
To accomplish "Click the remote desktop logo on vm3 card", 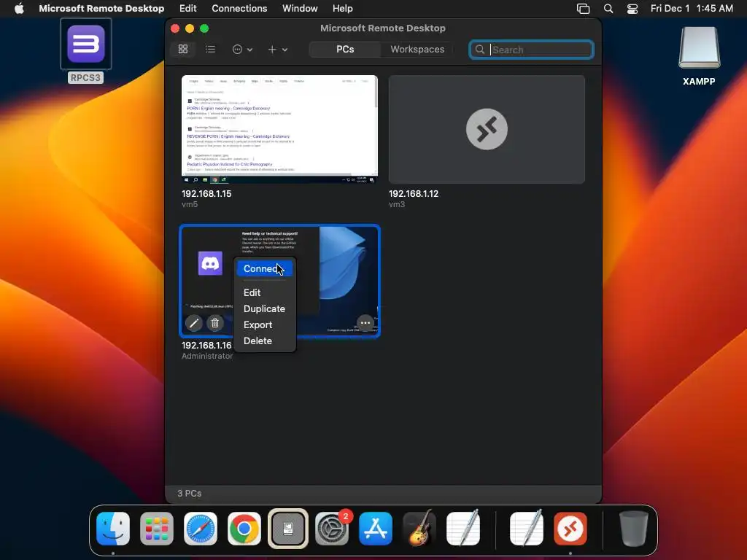I will click(487, 129).
